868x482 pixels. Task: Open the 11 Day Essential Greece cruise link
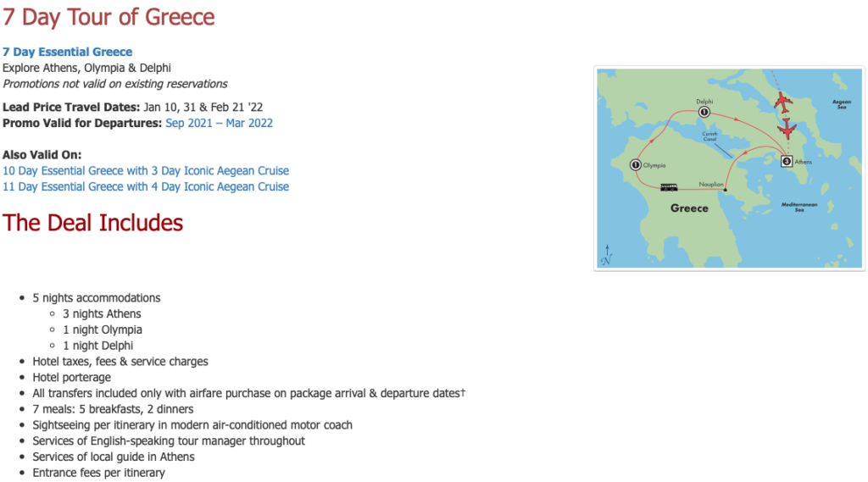[x=146, y=186]
